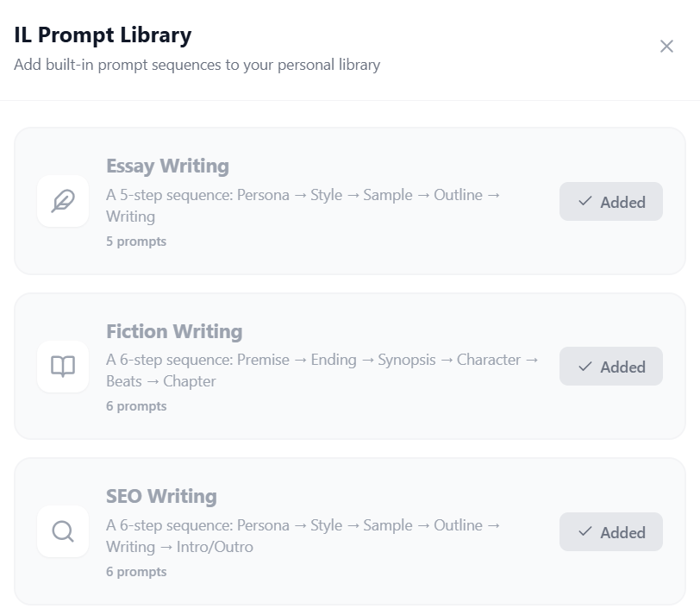Click the "6 prompts" label under SEO Writing
Image resolution: width=700 pixels, height=615 pixels.
pyautogui.click(x=136, y=572)
